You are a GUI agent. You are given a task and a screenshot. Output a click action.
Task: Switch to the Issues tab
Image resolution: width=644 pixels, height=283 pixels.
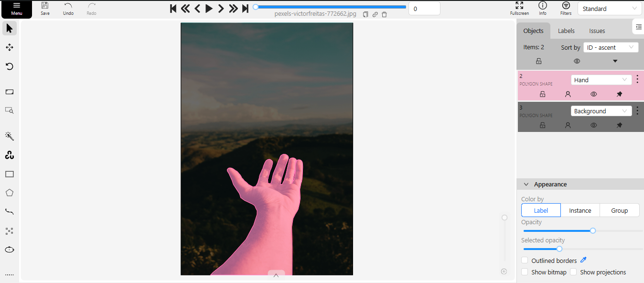point(597,31)
